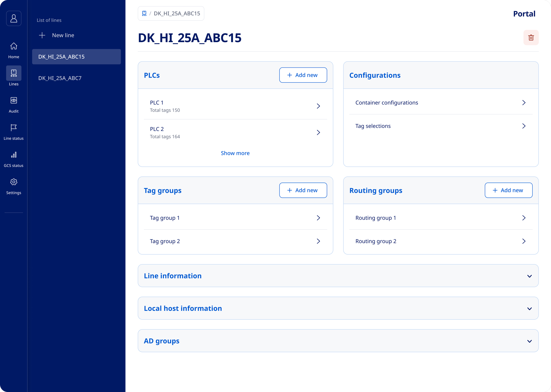The image size is (551, 392).
Task: Click the breadcrumb lines home icon
Action: pos(144,13)
